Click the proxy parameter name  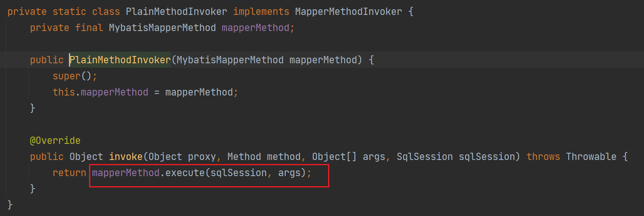point(202,157)
